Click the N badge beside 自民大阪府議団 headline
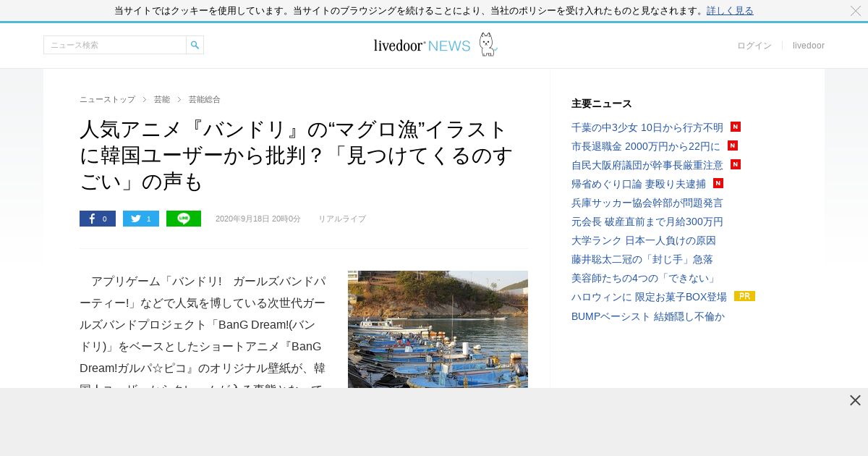The width and height of the screenshot is (868, 456). [x=736, y=164]
